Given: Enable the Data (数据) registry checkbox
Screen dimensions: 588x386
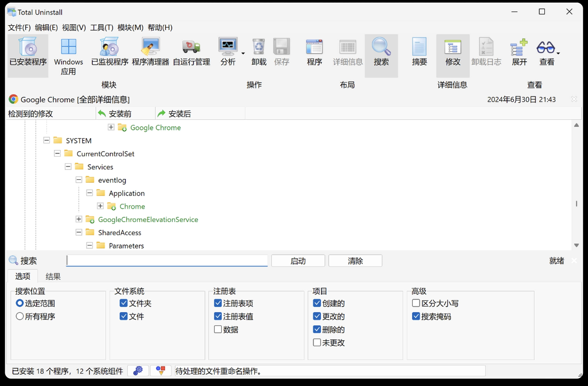Looking at the screenshot, I should (218, 329).
